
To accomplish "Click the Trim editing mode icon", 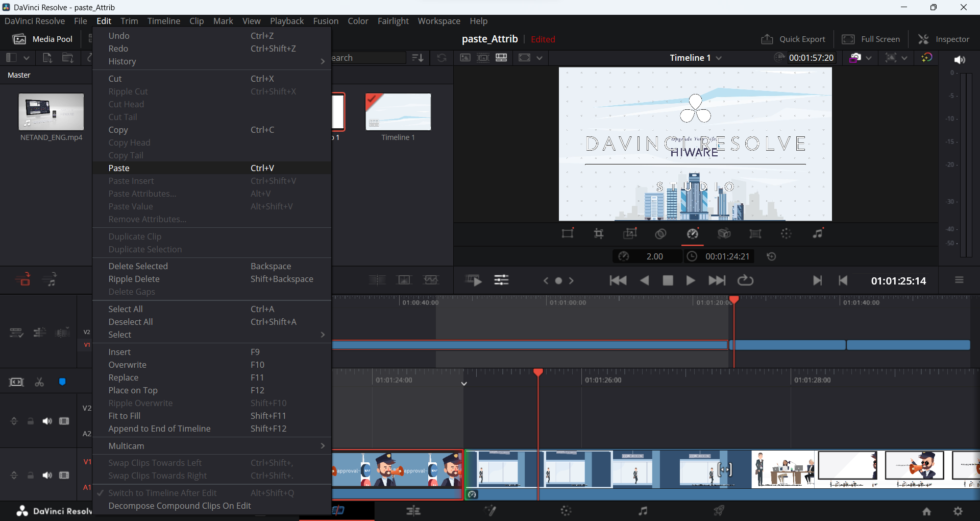I will pyautogui.click(x=16, y=382).
